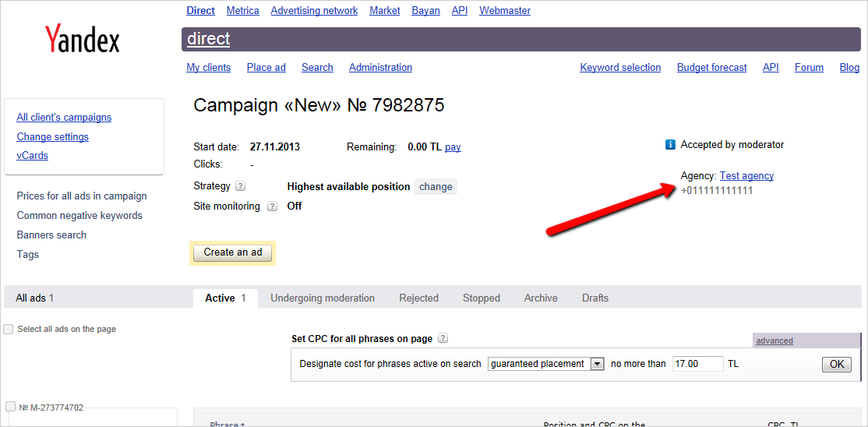The height and width of the screenshot is (427, 868).
Task: Go to Metrica service link
Action: pyautogui.click(x=243, y=11)
